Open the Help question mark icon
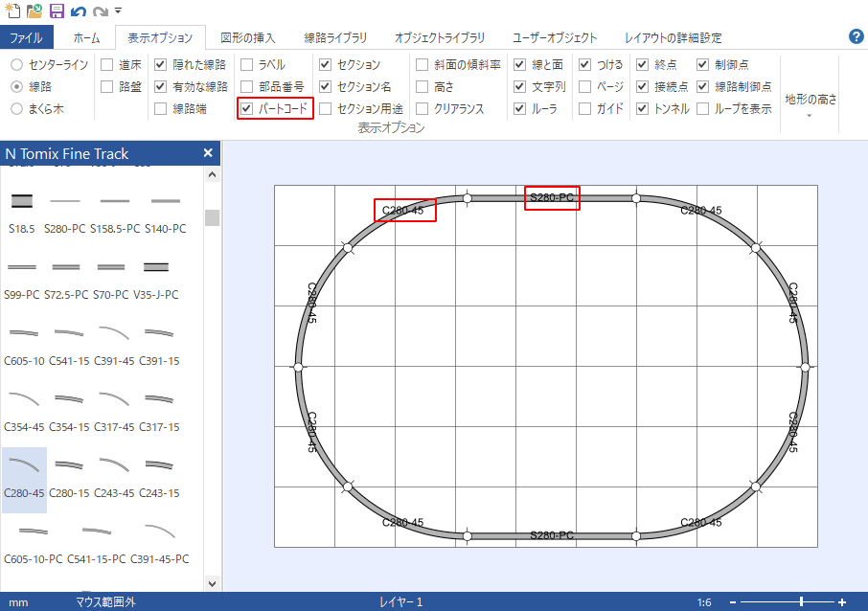This screenshot has height=611, width=868. point(857,36)
